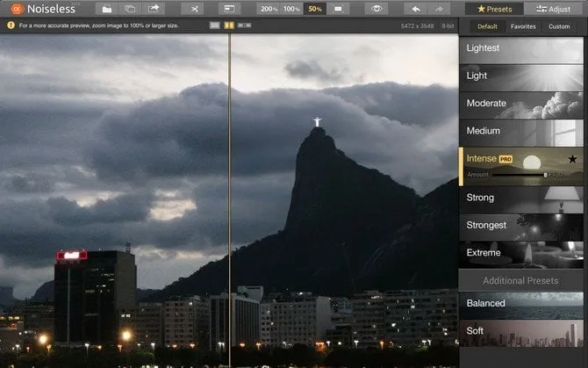Click the batch processing icon in the toolbar
Image resolution: width=588 pixels, height=368 pixels.
click(x=130, y=9)
